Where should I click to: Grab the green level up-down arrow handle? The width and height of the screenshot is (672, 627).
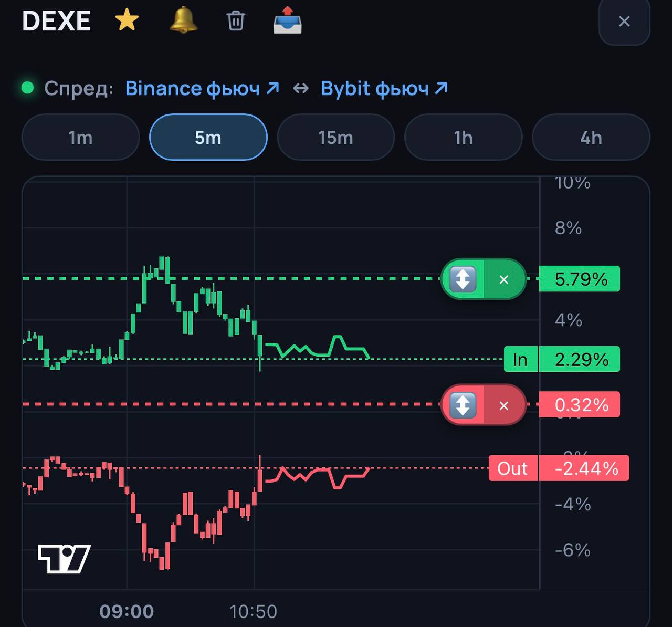[463, 279]
